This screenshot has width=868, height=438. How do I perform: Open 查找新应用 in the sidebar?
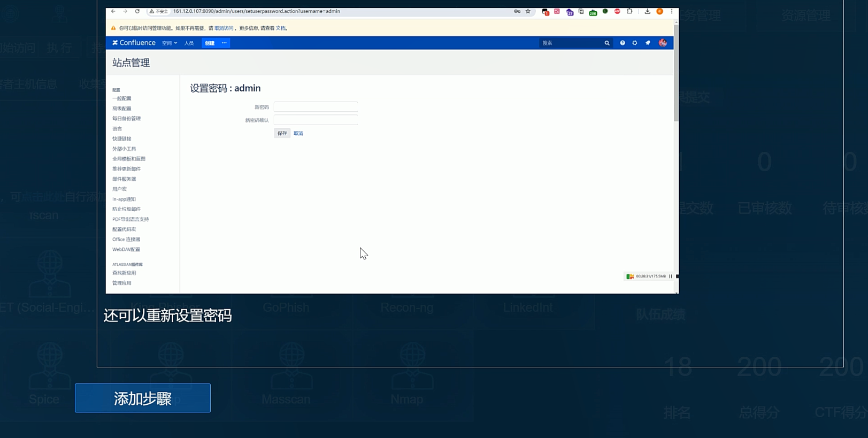click(x=124, y=273)
